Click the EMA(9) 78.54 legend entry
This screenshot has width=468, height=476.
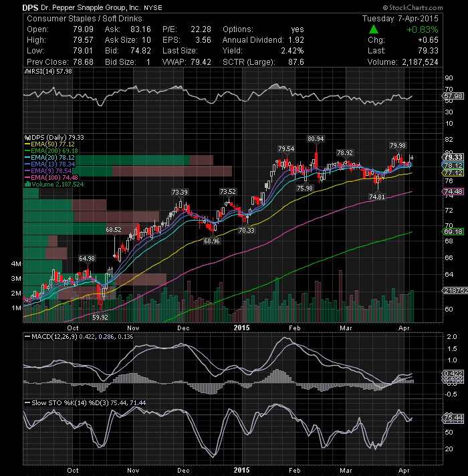48,171
